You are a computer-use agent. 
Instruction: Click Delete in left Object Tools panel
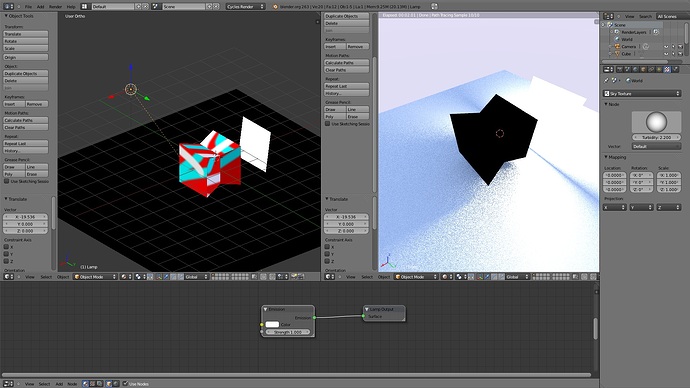pyautogui.click(x=26, y=81)
